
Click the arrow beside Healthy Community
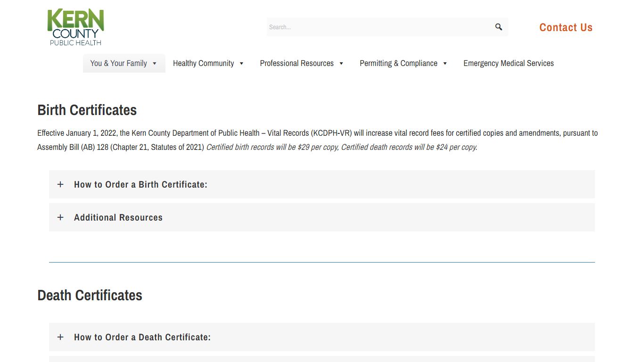pyautogui.click(x=241, y=64)
